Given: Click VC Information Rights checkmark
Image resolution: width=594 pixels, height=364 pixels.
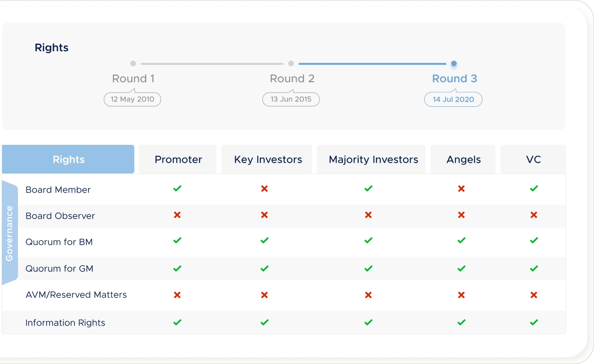Looking at the screenshot, I should (x=534, y=323).
